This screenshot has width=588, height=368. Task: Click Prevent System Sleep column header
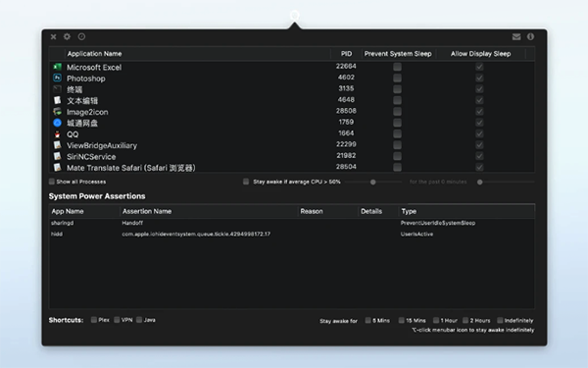398,54
